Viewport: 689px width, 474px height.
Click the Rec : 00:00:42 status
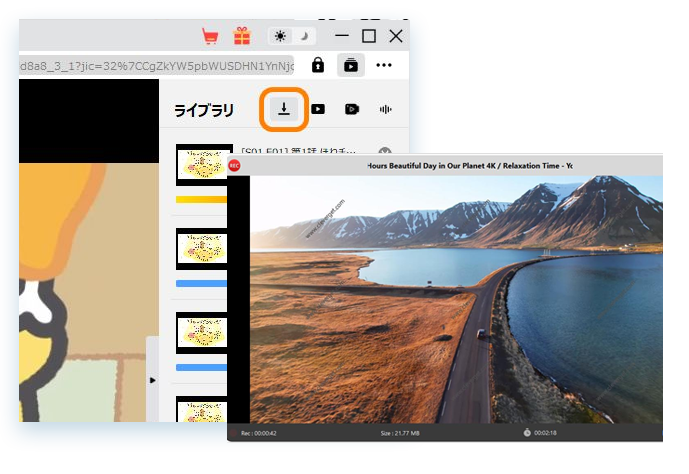point(258,433)
